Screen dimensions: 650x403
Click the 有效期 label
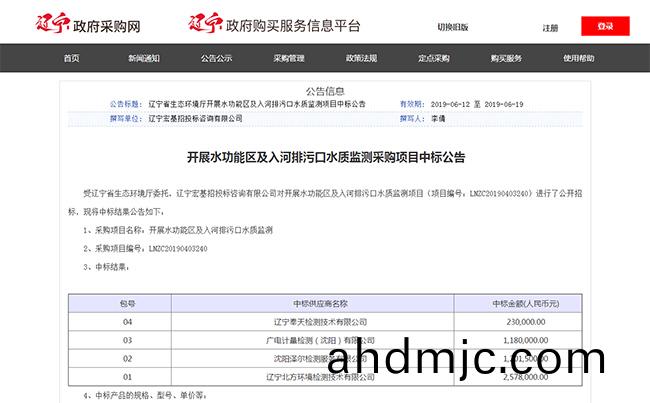tap(412, 104)
